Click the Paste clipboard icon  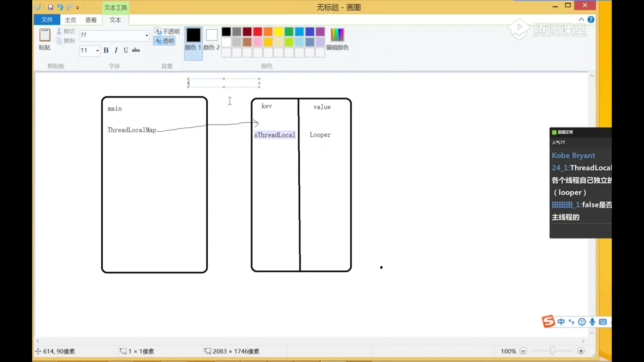[x=45, y=35]
